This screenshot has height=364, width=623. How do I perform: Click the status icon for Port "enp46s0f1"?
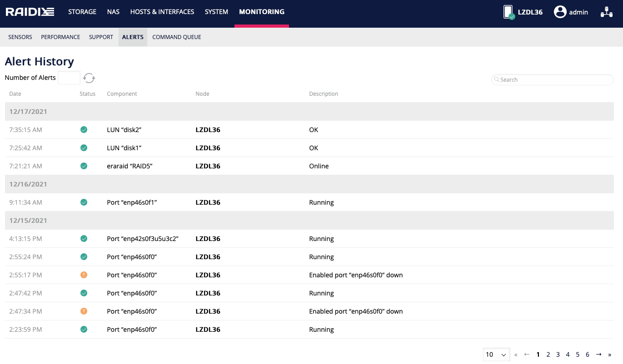click(x=84, y=202)
